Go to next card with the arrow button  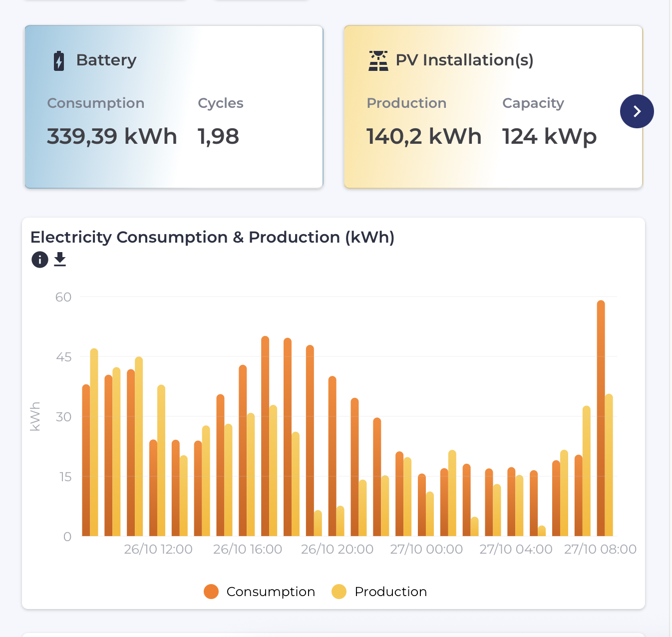click(x=637, y=111)
